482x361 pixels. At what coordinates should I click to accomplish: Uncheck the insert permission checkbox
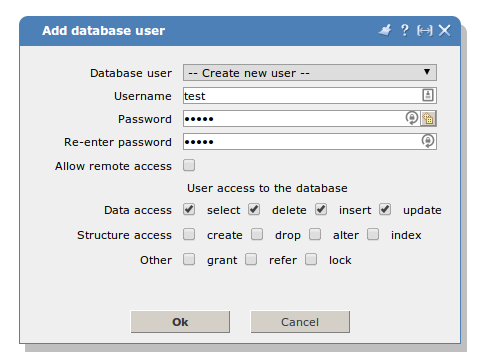(321, 210)
